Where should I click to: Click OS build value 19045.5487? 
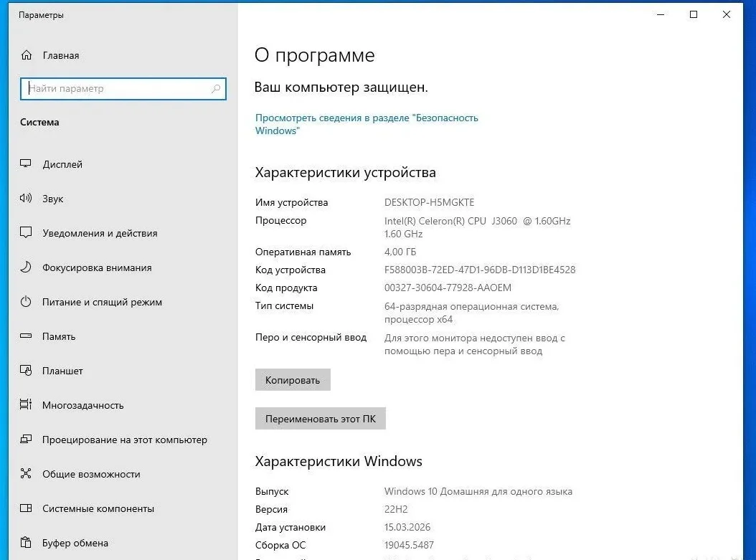(x=409, y=545)
